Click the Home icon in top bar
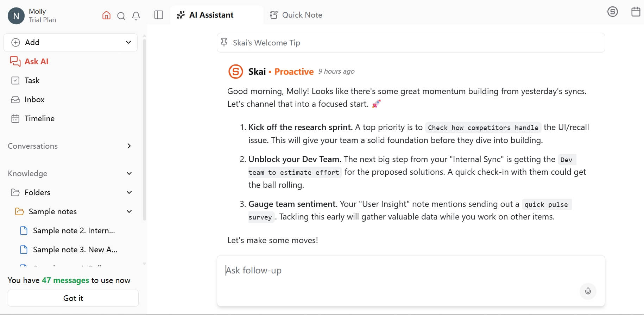Screen dimensions: 644x315 click(106, 16)
